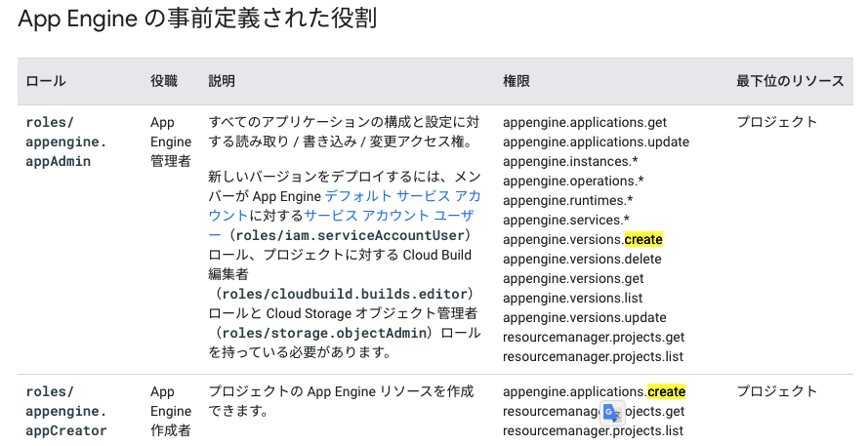This screenshot has height=446, width=868.
Task: Click the 権限 column header
Action: tap(516, 81)
